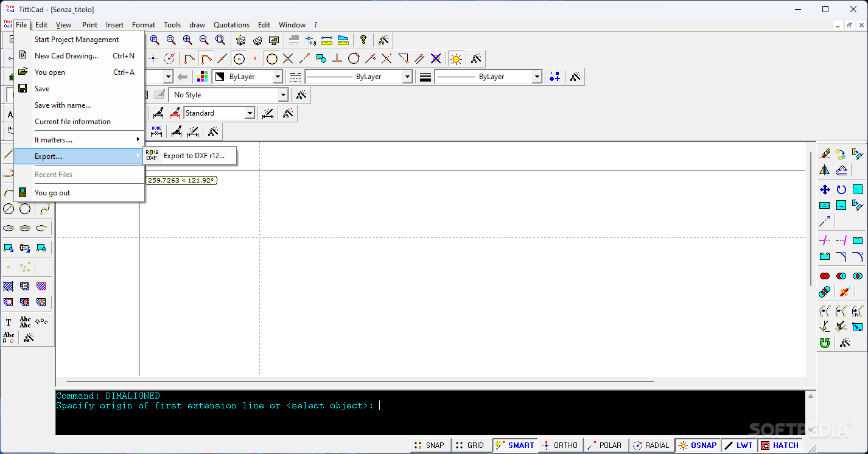
Task: Click the Explode dynamite tool icon
Action: (x=844, y=292)
